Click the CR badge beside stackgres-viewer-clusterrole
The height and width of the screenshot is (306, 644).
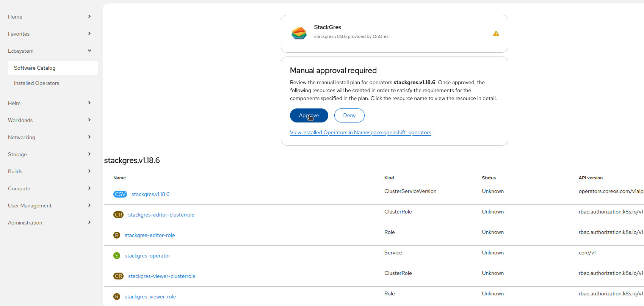pyautogui.click(x=119, y=276)
